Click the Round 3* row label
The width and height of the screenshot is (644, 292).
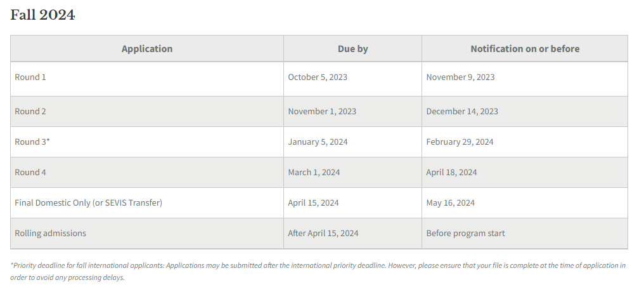pos(32,142)
